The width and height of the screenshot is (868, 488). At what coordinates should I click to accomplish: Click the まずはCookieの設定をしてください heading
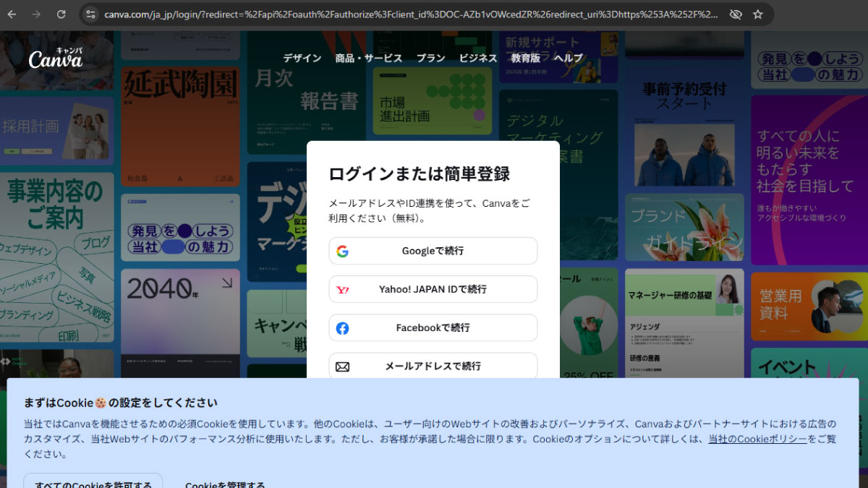(121, 403)
